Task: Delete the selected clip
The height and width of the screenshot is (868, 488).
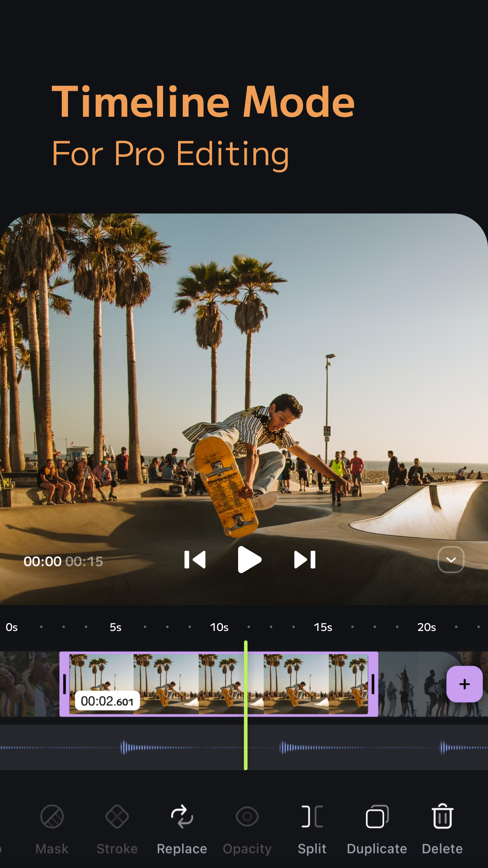Action: [442, 829]
